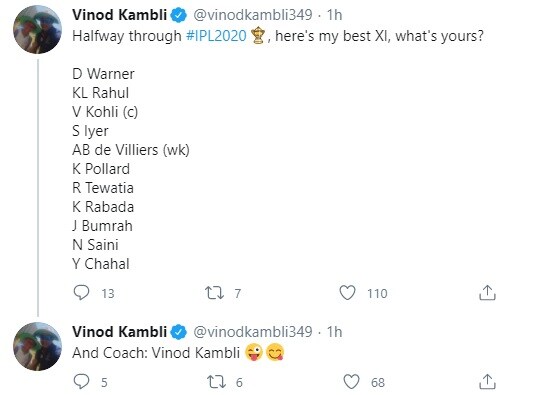Reply to the Coach Vinod Kambli tweet

click(81, 381)
